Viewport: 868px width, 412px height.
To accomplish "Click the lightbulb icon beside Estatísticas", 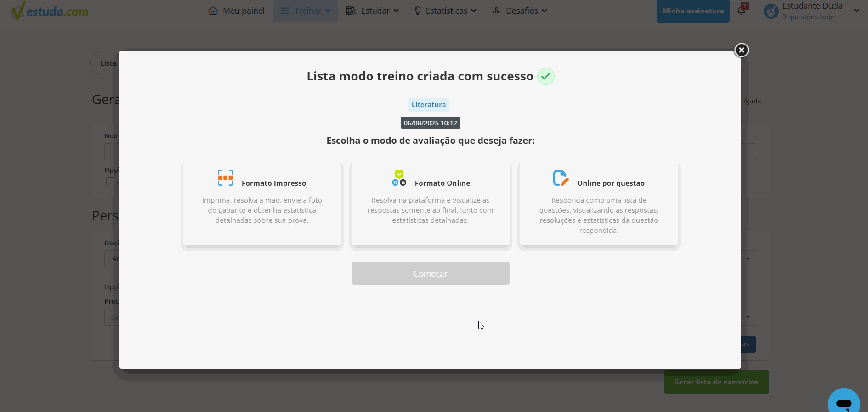I will (418, 11).
